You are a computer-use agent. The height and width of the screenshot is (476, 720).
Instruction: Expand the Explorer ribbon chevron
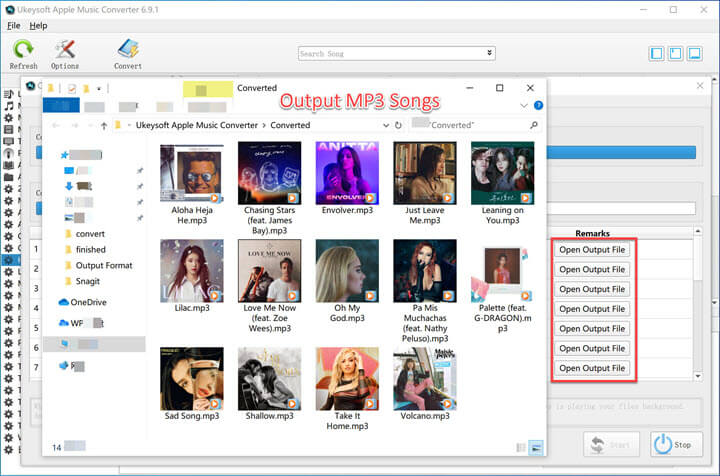point(523,105)
